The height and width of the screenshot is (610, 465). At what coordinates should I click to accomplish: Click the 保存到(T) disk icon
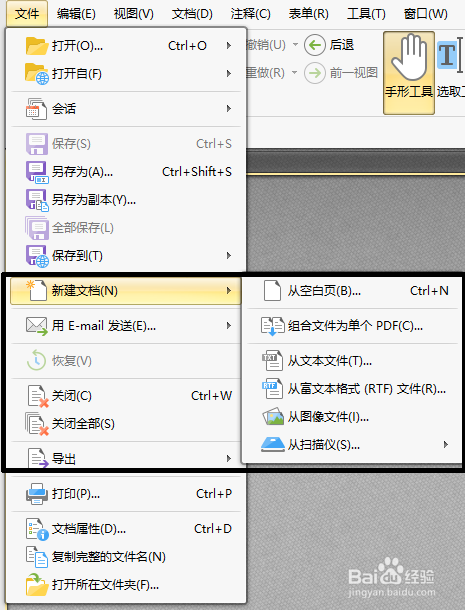coord(37,256)
